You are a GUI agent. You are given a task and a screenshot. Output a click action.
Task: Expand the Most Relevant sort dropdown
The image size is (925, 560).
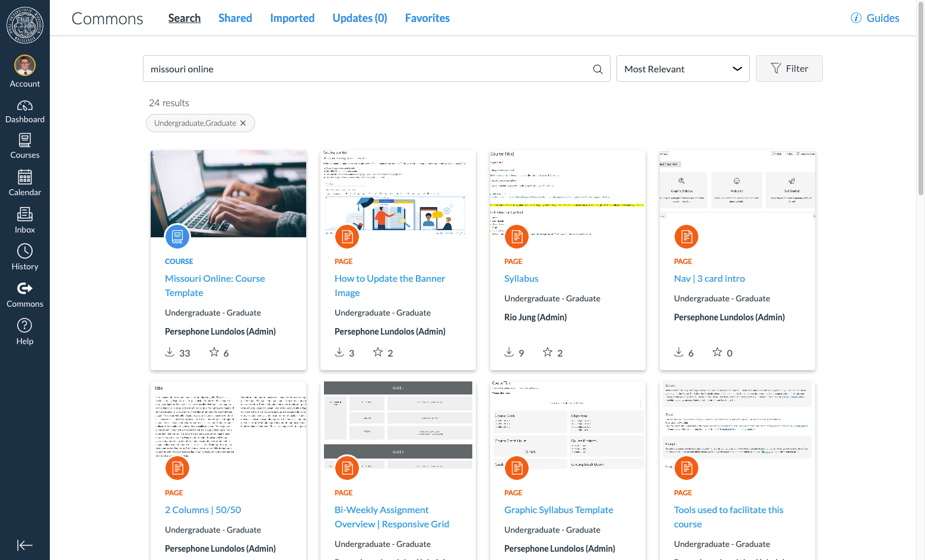(x=682, y=69)
